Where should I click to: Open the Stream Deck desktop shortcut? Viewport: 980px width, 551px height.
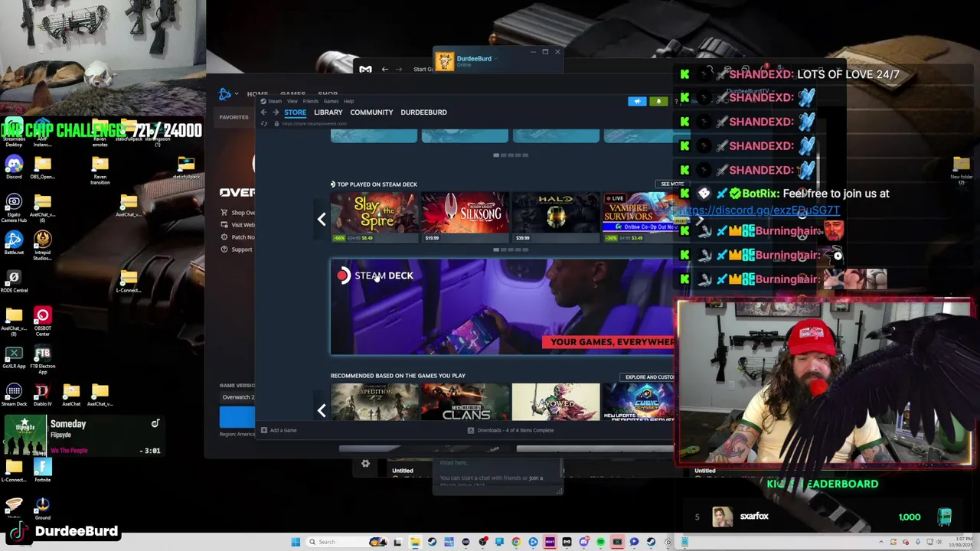click(14, 395)
